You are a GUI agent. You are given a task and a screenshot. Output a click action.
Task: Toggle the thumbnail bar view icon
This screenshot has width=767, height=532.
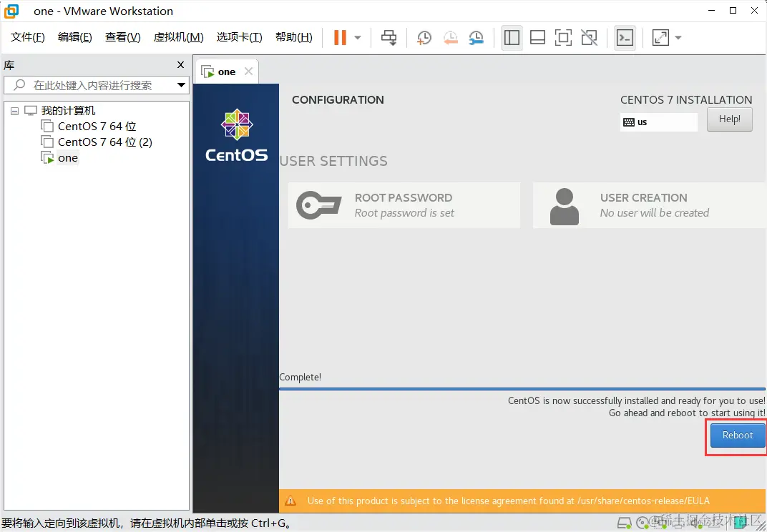pos(537,38)
